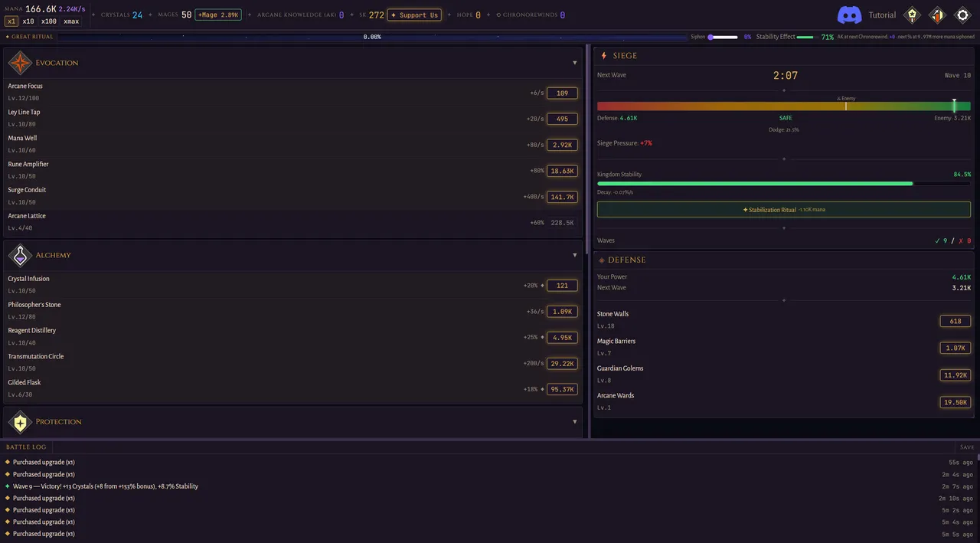Open the achievements medal icon
The image size is (980, 543).
point(912,15)
